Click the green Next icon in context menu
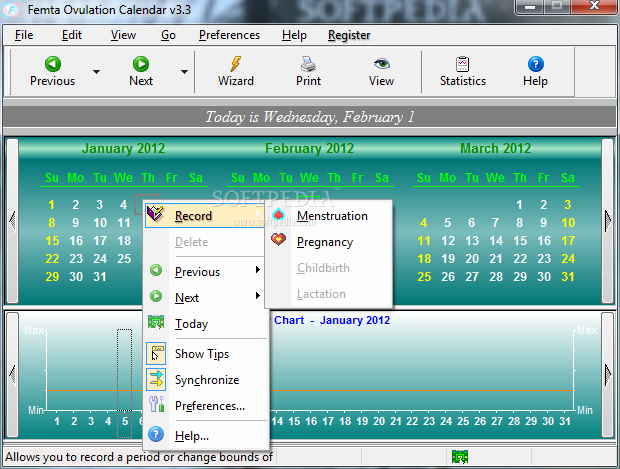 pyautogui.click(x=156, y=296)
